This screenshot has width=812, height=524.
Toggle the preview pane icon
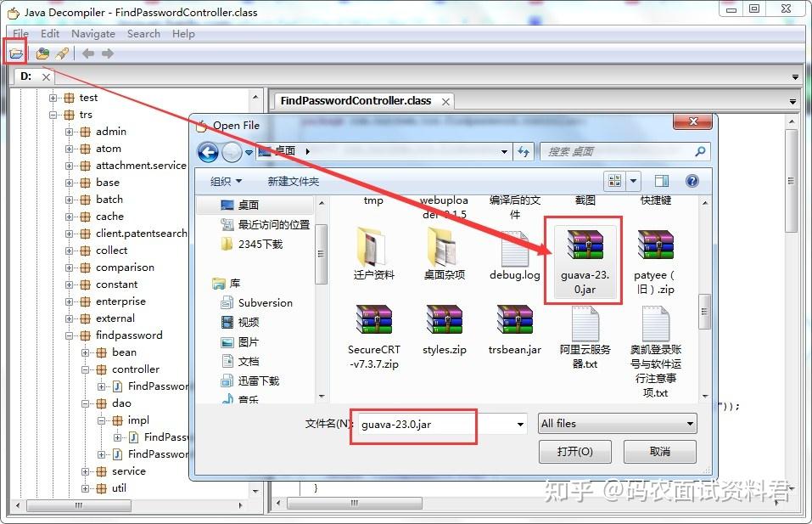point(661,181)
